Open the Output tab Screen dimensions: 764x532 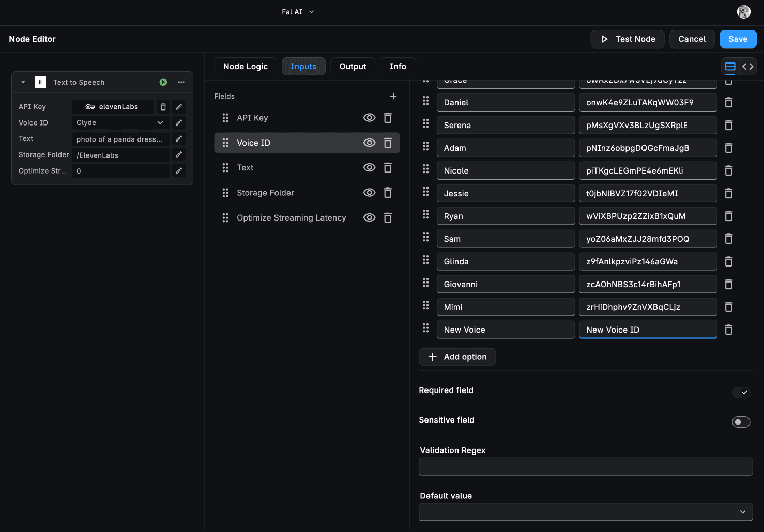click(353, 67)
